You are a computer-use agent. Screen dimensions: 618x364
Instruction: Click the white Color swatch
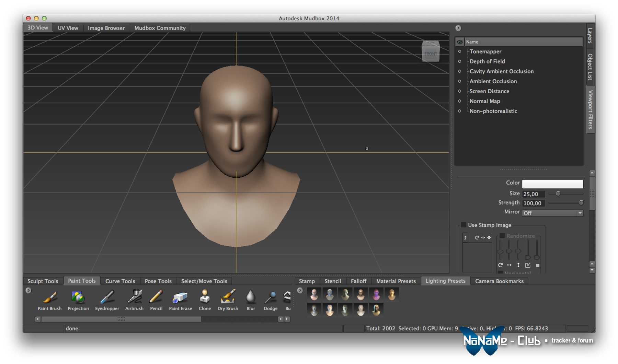coord(552,184)
